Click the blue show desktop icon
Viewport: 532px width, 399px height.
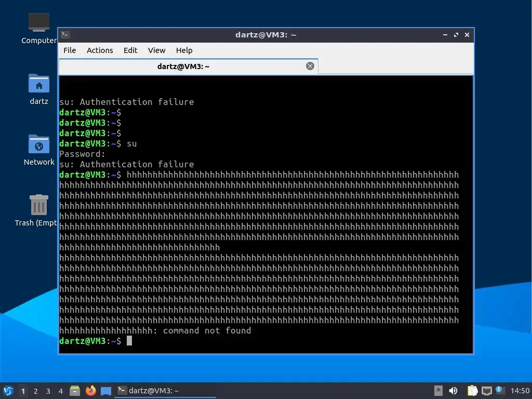pos(106,391)
